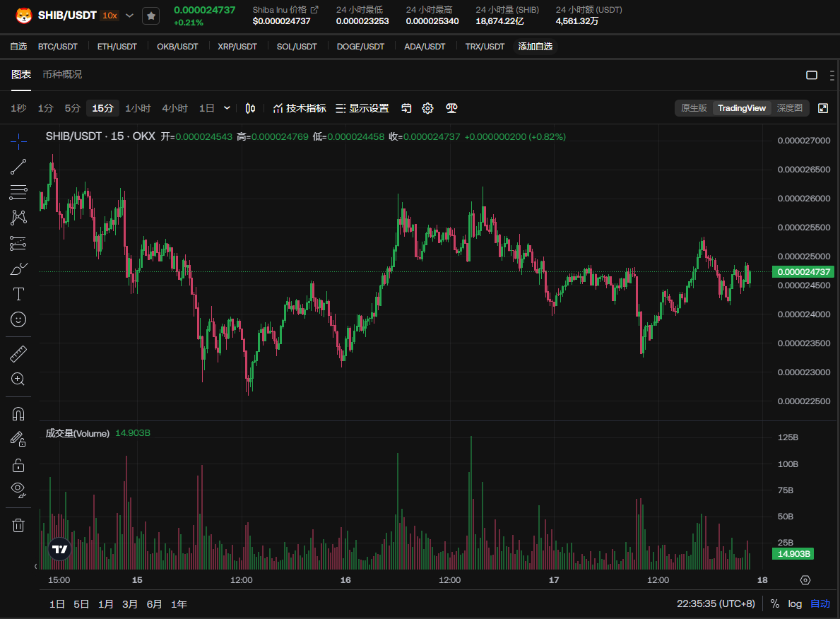
Task: Delete drawings with the trash icon
Action: click(x=19, y=525)
